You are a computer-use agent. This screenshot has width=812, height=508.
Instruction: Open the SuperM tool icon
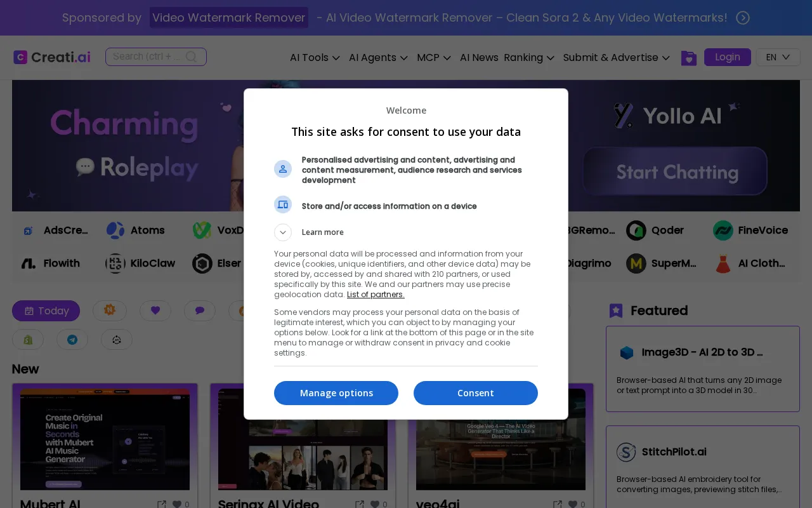(x=636, y=264)
